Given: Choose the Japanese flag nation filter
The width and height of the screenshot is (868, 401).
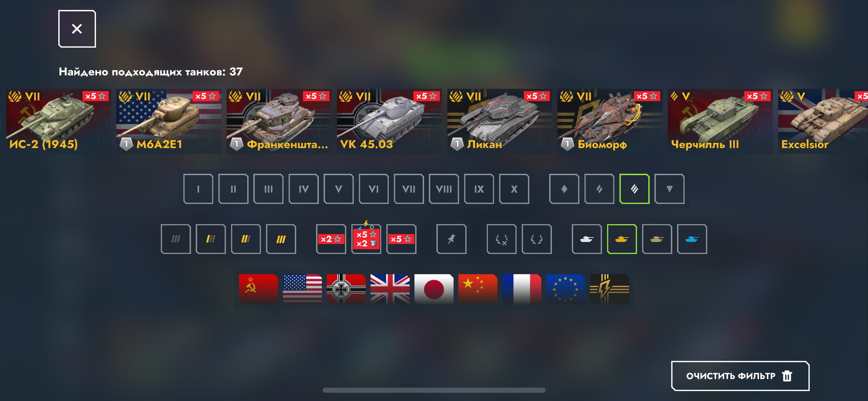Looking at the screenshot, I should pos(434,289).
